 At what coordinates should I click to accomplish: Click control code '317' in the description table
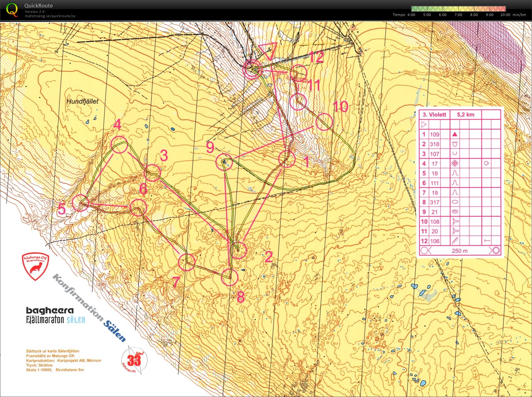434,202
